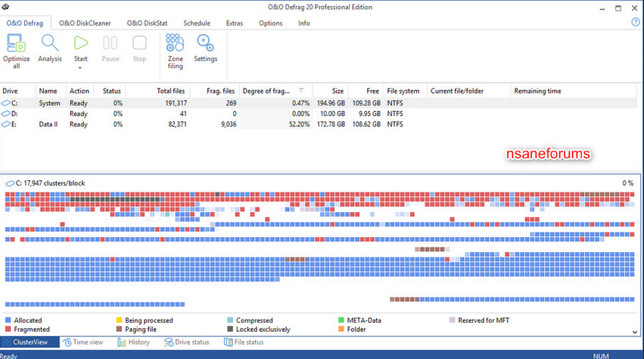Image resolution: width=644 pixels, height=359 pixels.
Task: Click the 191,317 total files value
Action: (176, 103)
